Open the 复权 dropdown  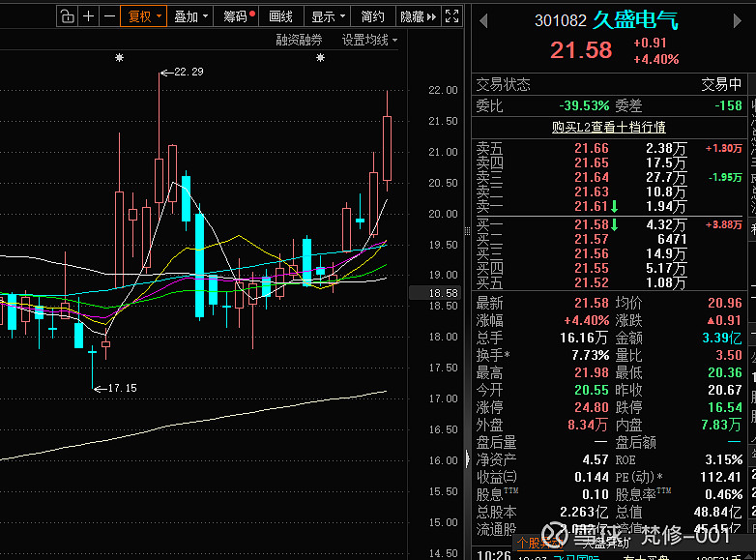(144, 16)
